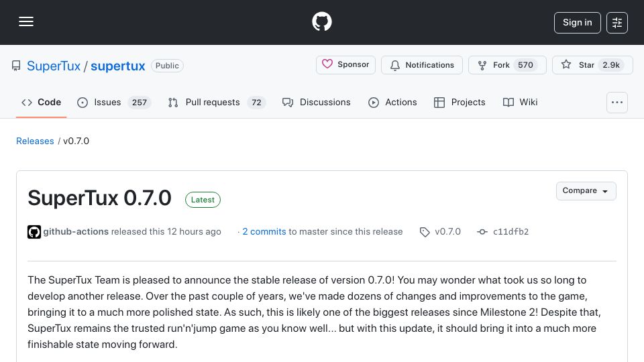The image size is (644, 362).
Task: Open the Pull requests tab
Action: [217, 102]
